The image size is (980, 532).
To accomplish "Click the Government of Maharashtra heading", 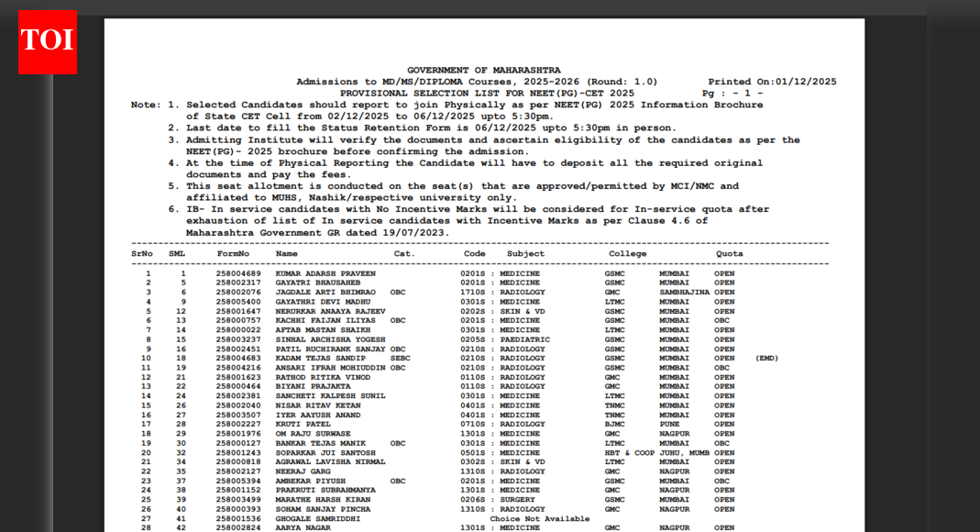I will click(x=483, y=70).
